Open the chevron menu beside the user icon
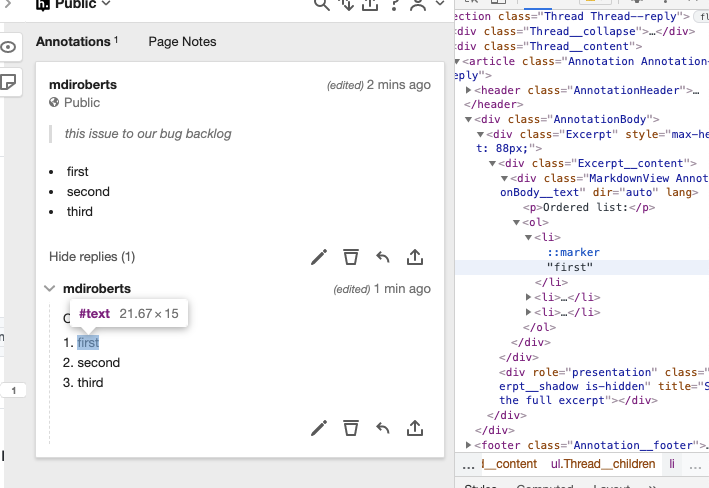 440,4
